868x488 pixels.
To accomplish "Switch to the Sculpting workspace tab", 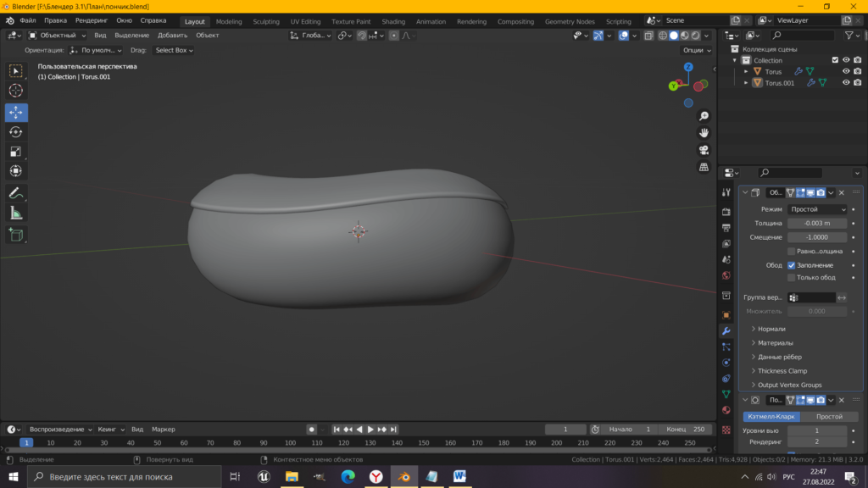I will [x=266, y=21].
